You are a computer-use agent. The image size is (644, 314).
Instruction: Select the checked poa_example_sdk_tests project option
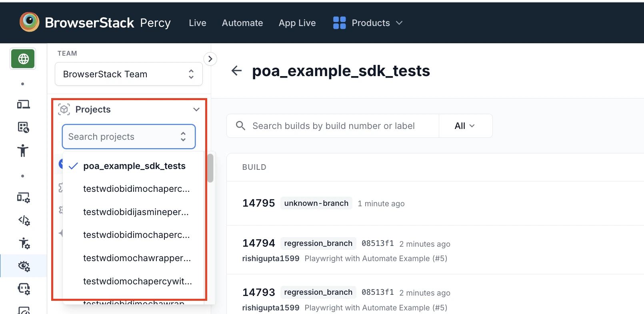click(x=134, y=166)
